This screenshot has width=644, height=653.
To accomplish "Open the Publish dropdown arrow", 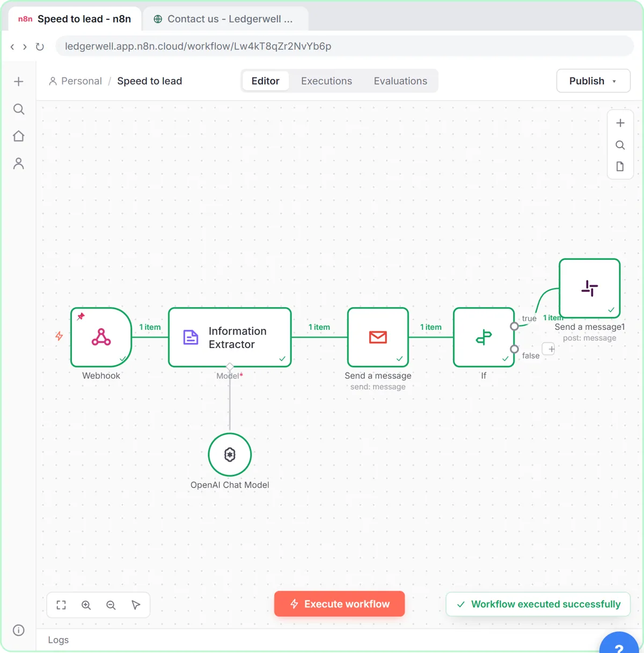I will (614, 82).
